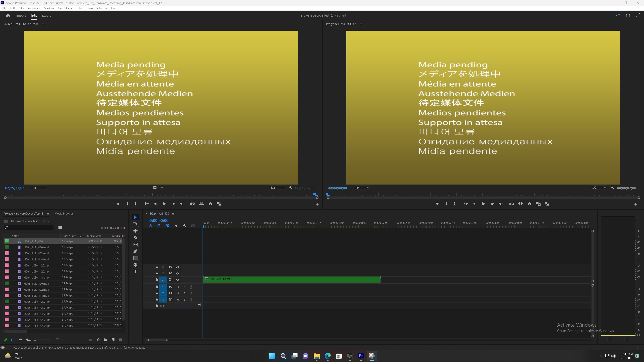Play the Program monitor
This screenshot has height=362, width=644.
coord(483,204)
